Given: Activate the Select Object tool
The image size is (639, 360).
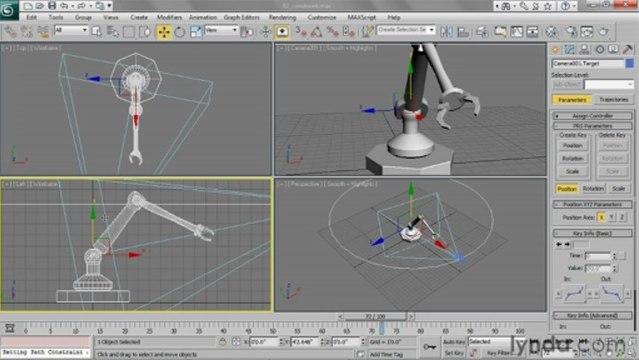Looking at the screenshot, I should (x=97, y=31).
